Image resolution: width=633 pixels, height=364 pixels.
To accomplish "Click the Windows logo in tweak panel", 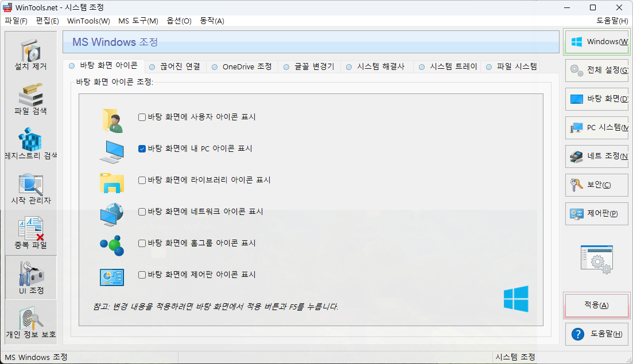I will pos(516,299).
